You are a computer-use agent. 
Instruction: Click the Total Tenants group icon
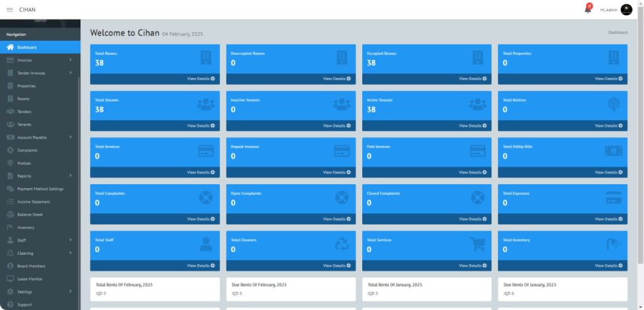point(206,105)
